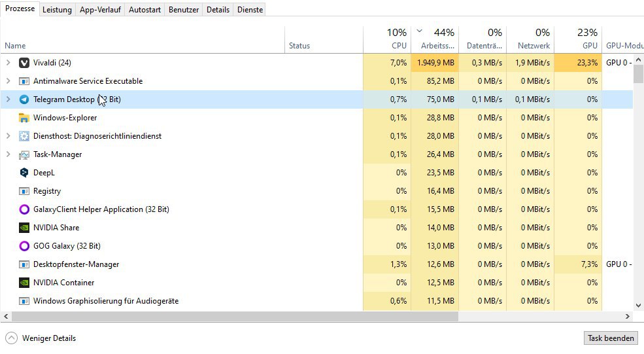Sort by the Arbeitsspeicher column header

pyautogui.click(x=435, y=40)
